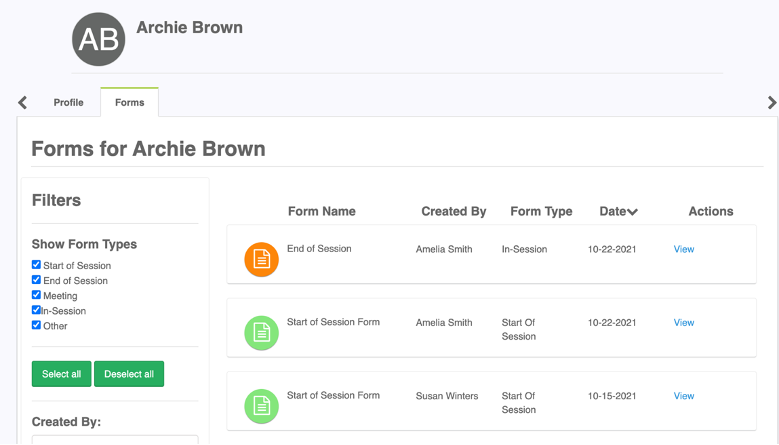Uncheck the End of Session filter
Viewport: 779px width, 445px height.
(x=36, y=280)
